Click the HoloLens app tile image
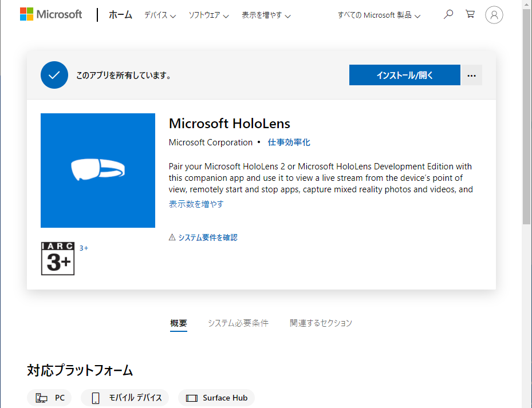This screenshot has height=408, width=532. click(98, 171)
